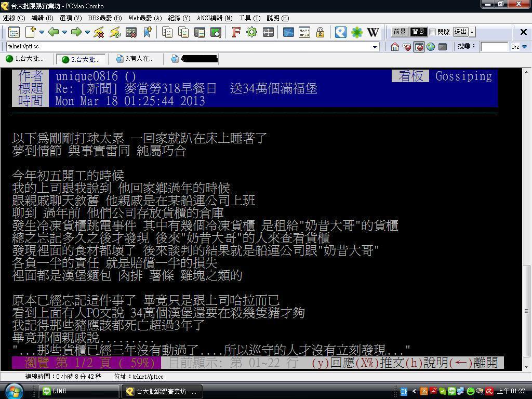Click the new connection page icon

click(x=31, y=32)
